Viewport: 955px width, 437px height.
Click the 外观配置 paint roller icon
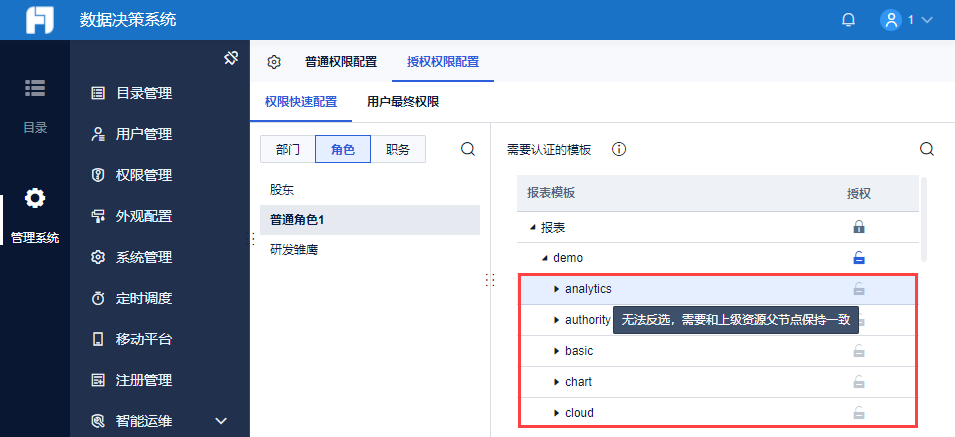(x=97, y=216)
